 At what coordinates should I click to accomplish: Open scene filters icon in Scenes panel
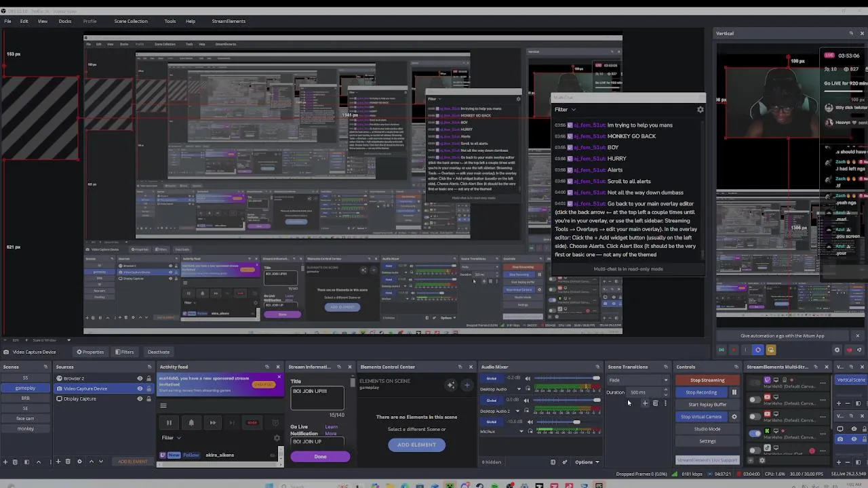[x=26, y=462]
